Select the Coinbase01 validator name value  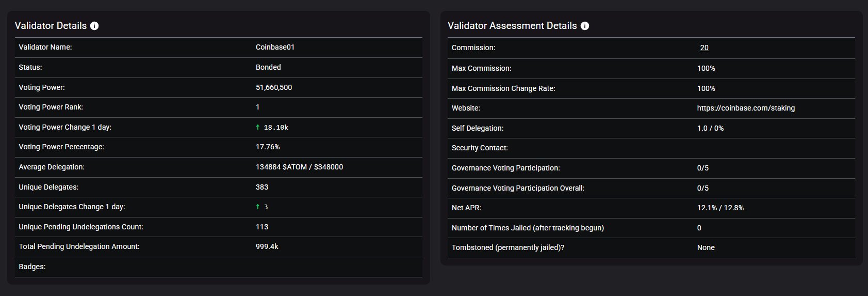pos(275,47)
